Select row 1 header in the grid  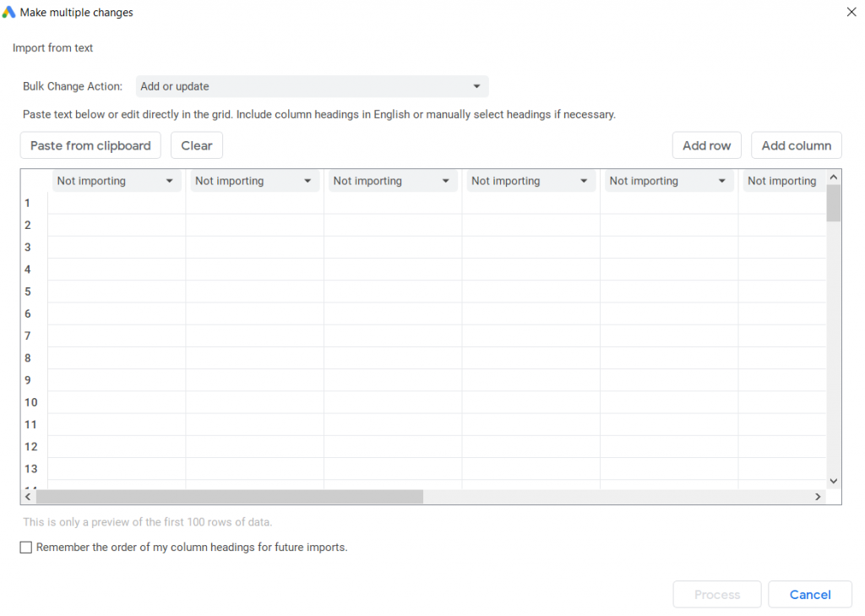click(28, 203)
